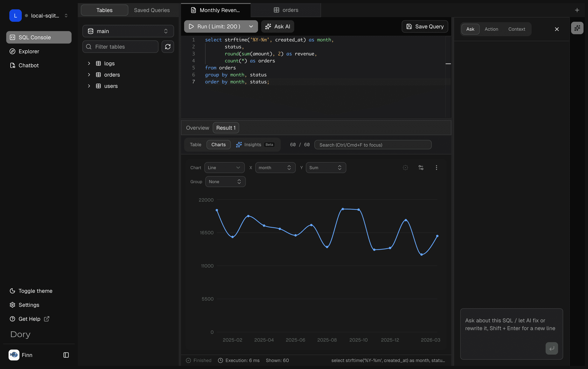Select the logs table in the tree

coord(109,63)
